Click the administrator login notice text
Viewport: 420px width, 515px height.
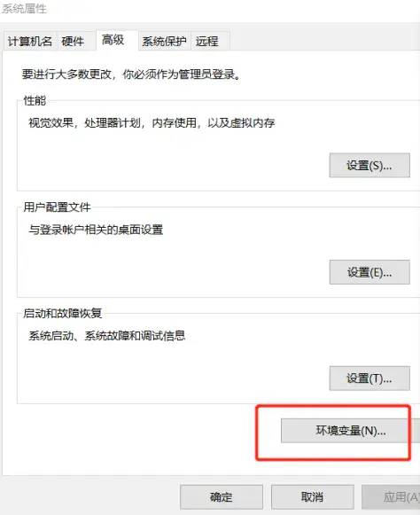(132, 74)
